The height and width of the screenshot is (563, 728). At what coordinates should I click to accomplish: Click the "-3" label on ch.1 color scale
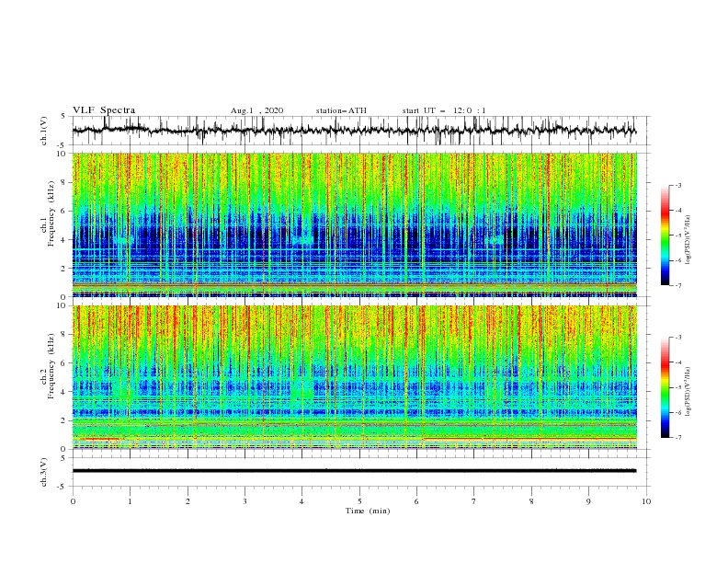tap(677, 185)
